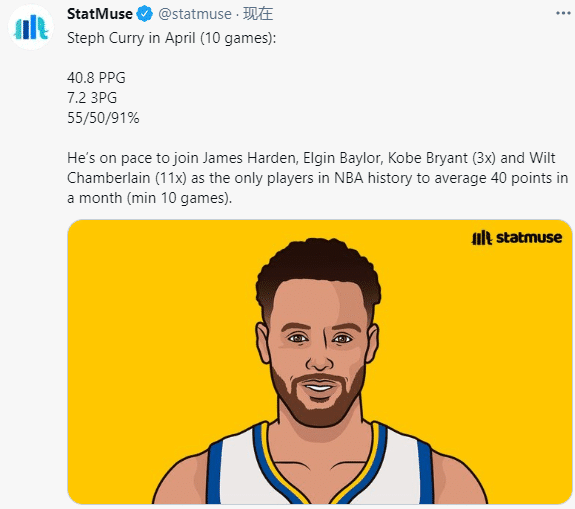Click the yellow background of the image
The image size is (575, 509).
(147, 330)
